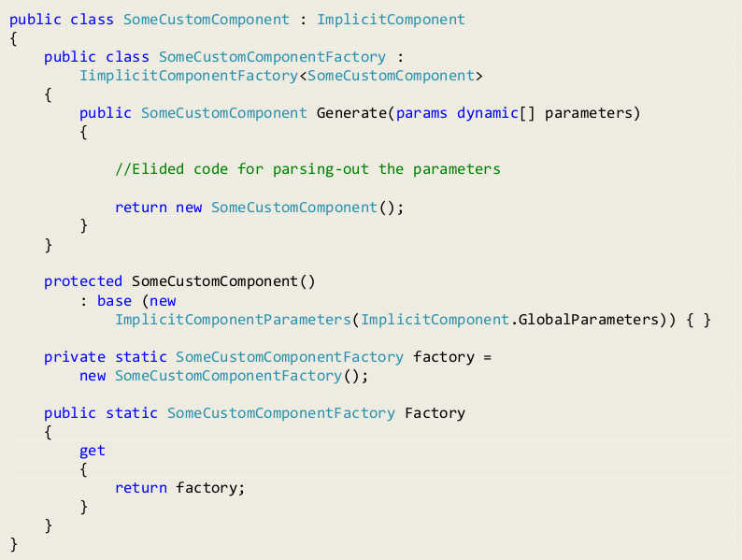Click the 'ImplicitComponentParameters' type name
The height and width of the screenshot is (560, 742).
point(233,320)
